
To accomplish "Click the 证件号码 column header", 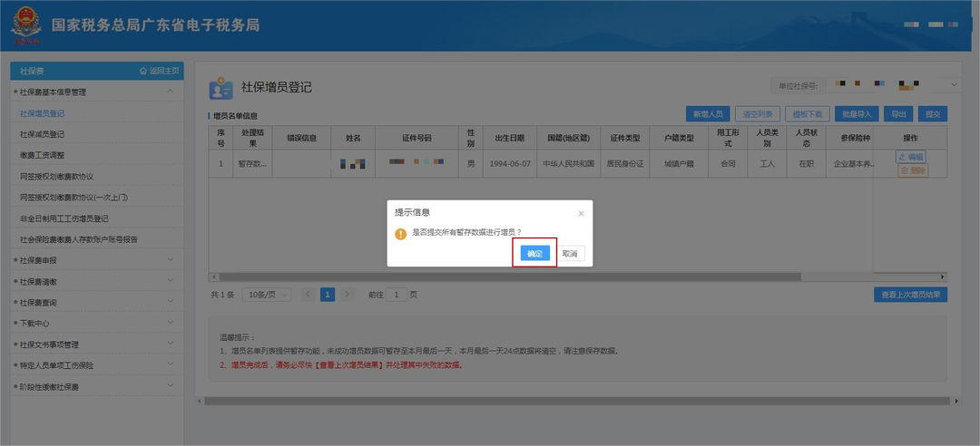I will click(x=416, y=138).
